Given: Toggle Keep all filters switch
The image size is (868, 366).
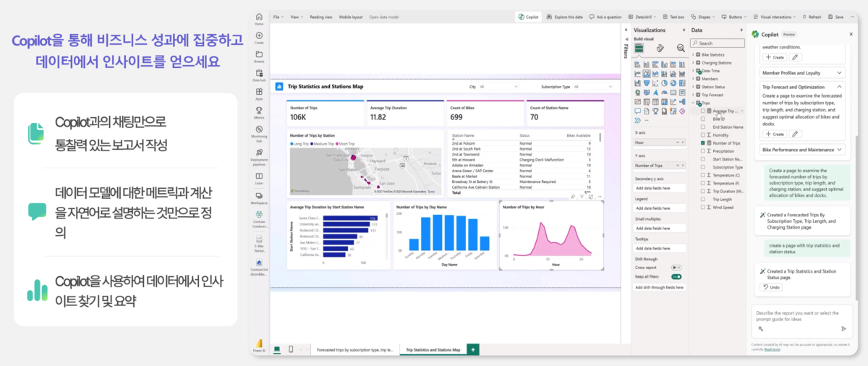Looking at the screenshot, I should 676,276.
